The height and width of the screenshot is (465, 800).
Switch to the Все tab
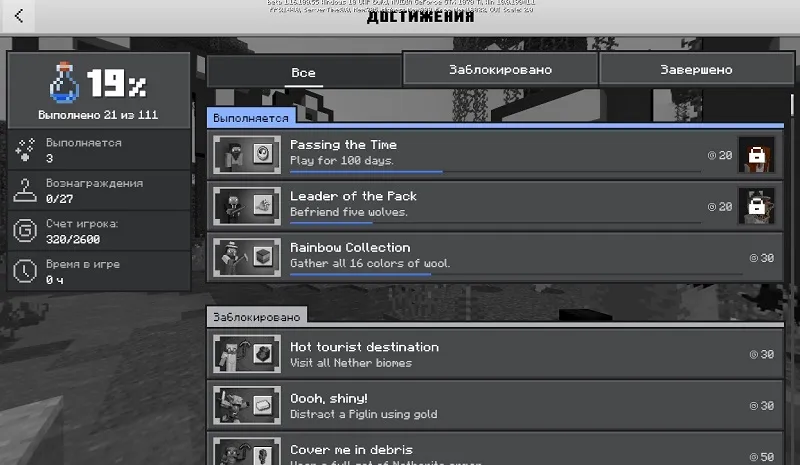(303, 72)
